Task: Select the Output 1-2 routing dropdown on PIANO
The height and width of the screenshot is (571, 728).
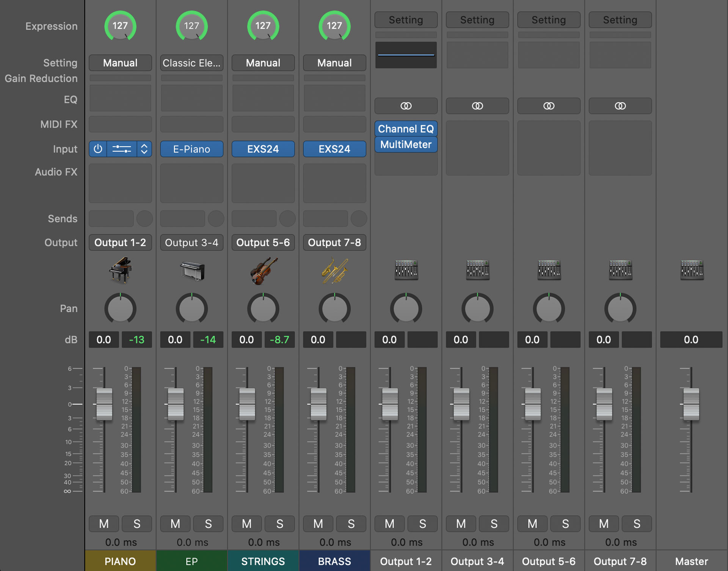Action: [x=120, y=242]
